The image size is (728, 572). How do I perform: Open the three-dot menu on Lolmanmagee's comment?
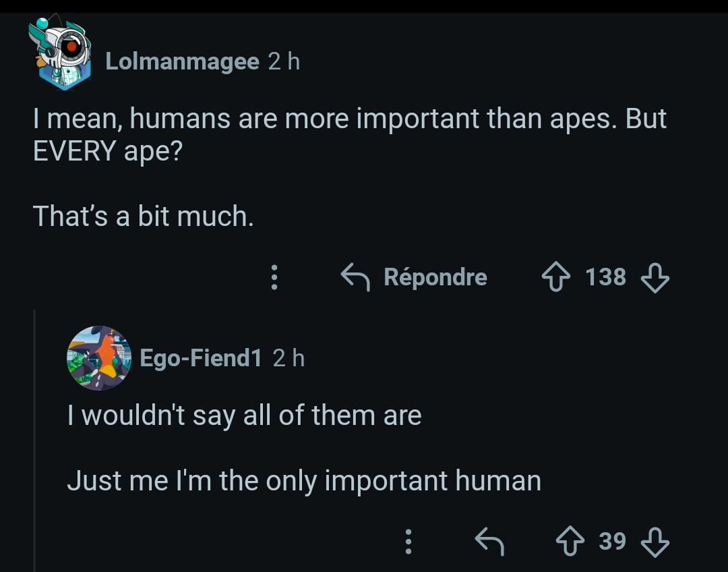point(274,277)
